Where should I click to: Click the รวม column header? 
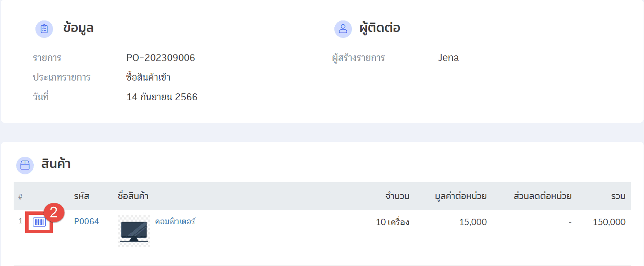[x=618, y=197]
